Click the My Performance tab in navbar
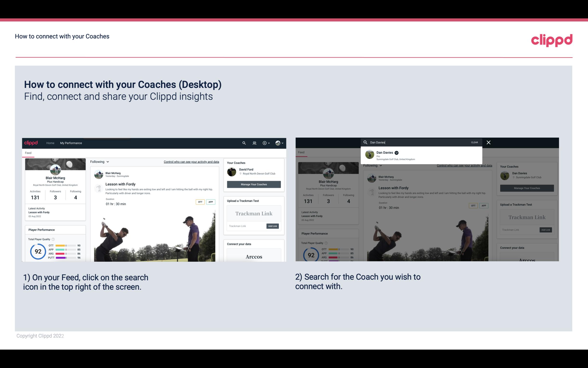The height and width of the screenshot is (368, 588). tap(71, 143)
